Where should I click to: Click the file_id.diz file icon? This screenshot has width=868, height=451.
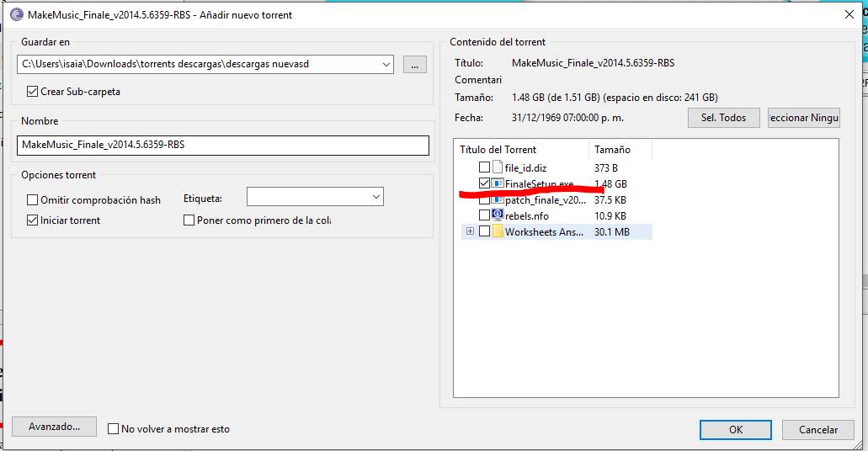[497, 167]
